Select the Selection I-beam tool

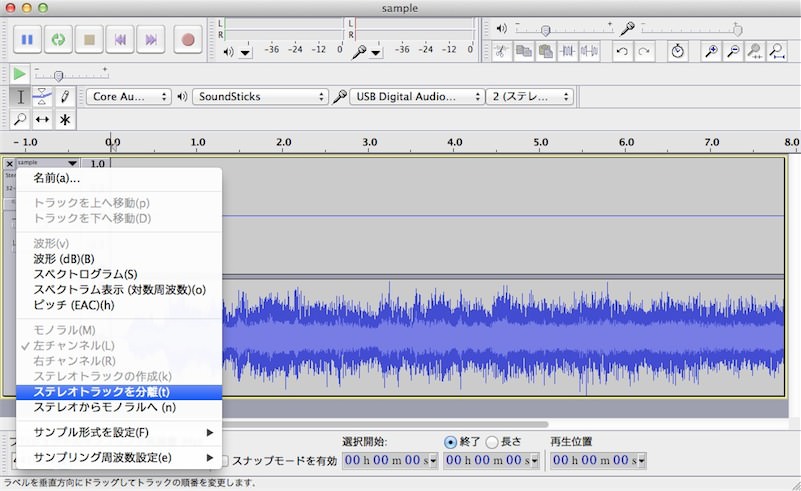pos(20,96)
